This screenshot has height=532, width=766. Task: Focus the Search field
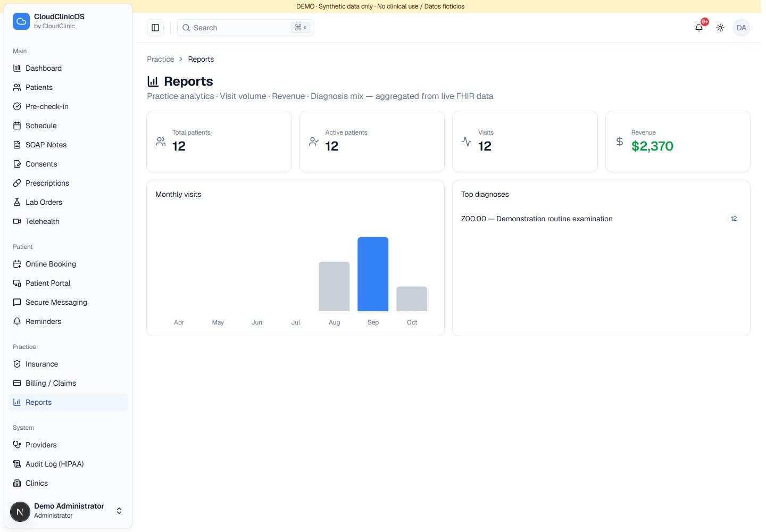pyautogui.click(x=245, y=28)
